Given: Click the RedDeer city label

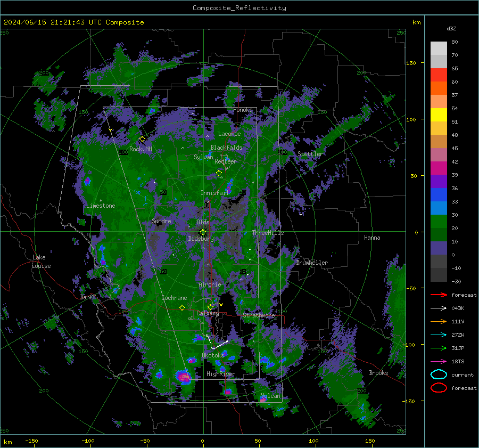Looking at the screenshot, I should [x=226, y=161].
